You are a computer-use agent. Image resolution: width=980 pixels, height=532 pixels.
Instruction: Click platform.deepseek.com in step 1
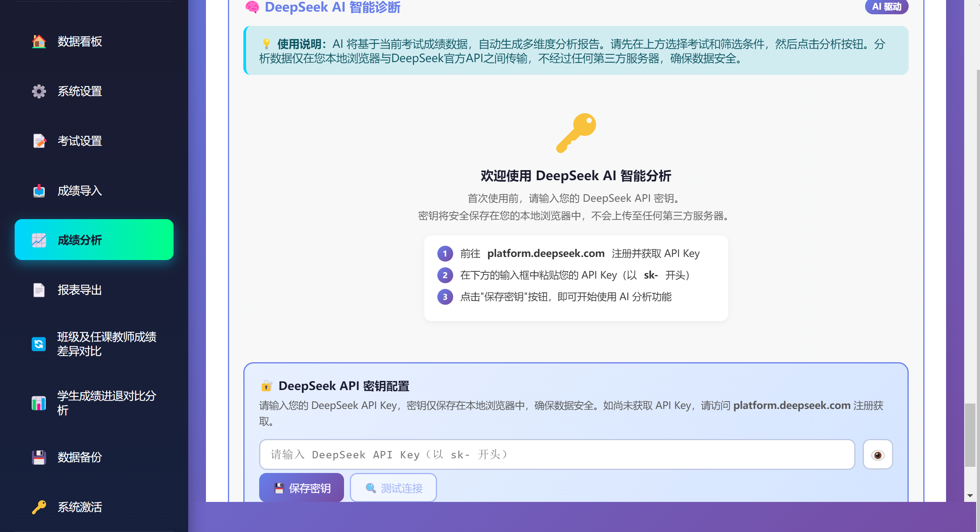tap(546, 253)
